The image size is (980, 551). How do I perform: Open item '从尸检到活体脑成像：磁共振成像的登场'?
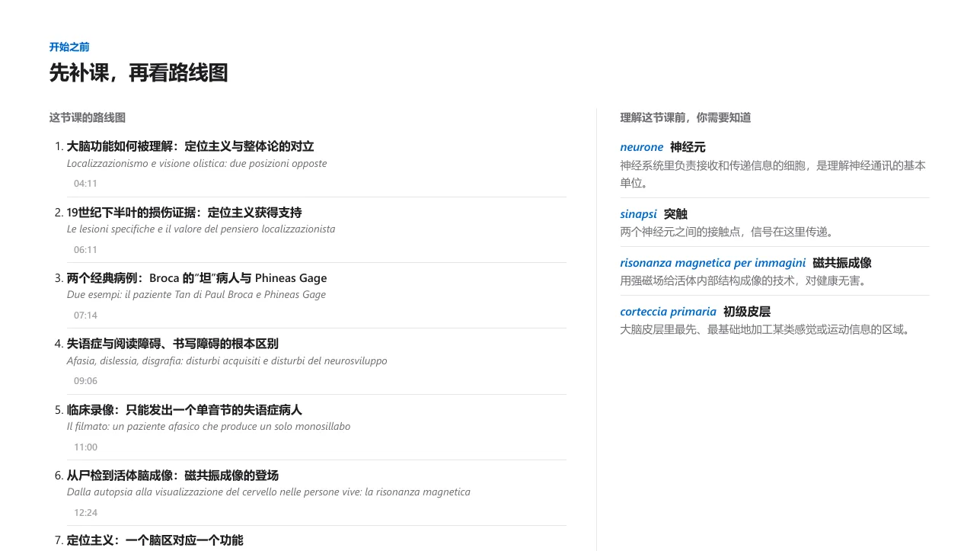(173, 476)
